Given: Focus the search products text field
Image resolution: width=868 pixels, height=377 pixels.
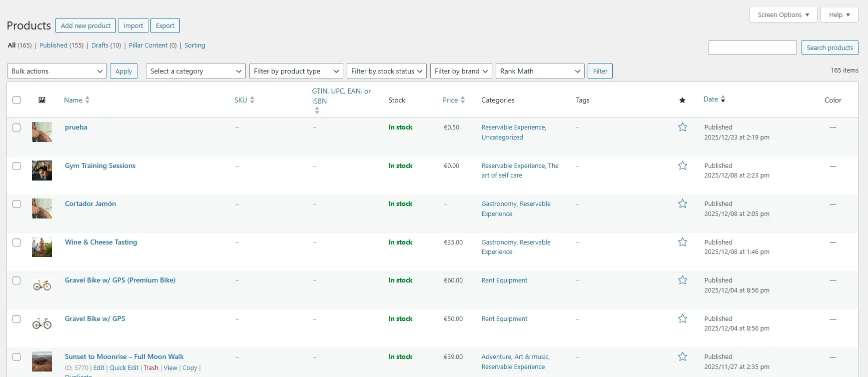Looking at the screenshot, I should pyautogui.click(x=753, y=47).
